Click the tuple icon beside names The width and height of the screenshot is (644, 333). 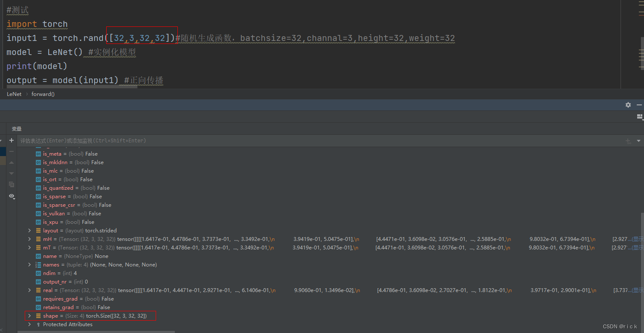coord(38,265)
